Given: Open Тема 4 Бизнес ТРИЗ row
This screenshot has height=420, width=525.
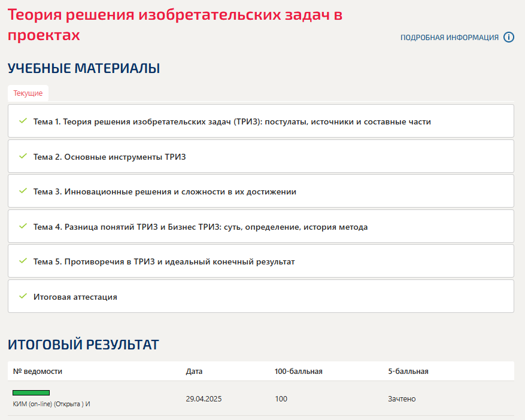Looking at the screenshot, I should [x=261, y=226].
